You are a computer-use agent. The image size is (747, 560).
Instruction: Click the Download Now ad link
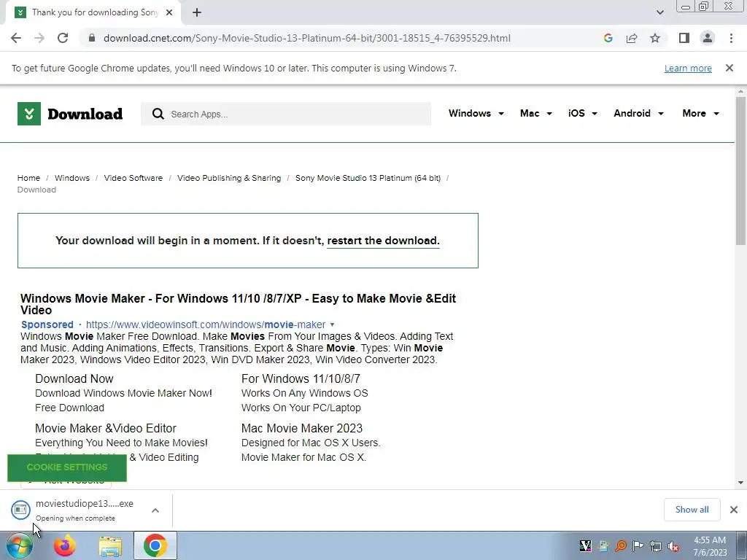pyautogui.click(x=74, y=378)
